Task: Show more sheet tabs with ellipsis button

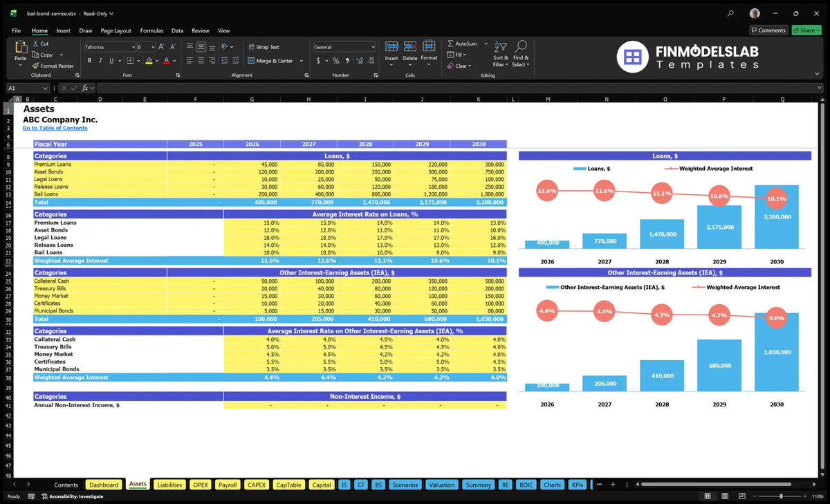Action: pyautogui.click(x=599, y=485)
